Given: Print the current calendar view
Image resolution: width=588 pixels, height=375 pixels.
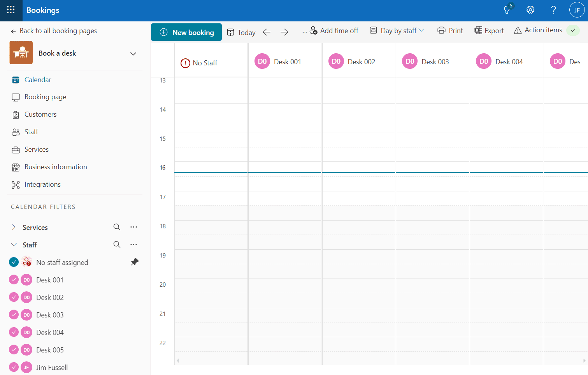Looking at the screenshot, I should 450,30.
